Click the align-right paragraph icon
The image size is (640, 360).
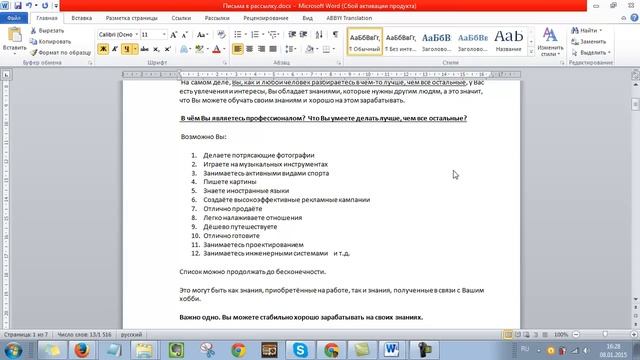pyautogui.click(x=261, y=49)
